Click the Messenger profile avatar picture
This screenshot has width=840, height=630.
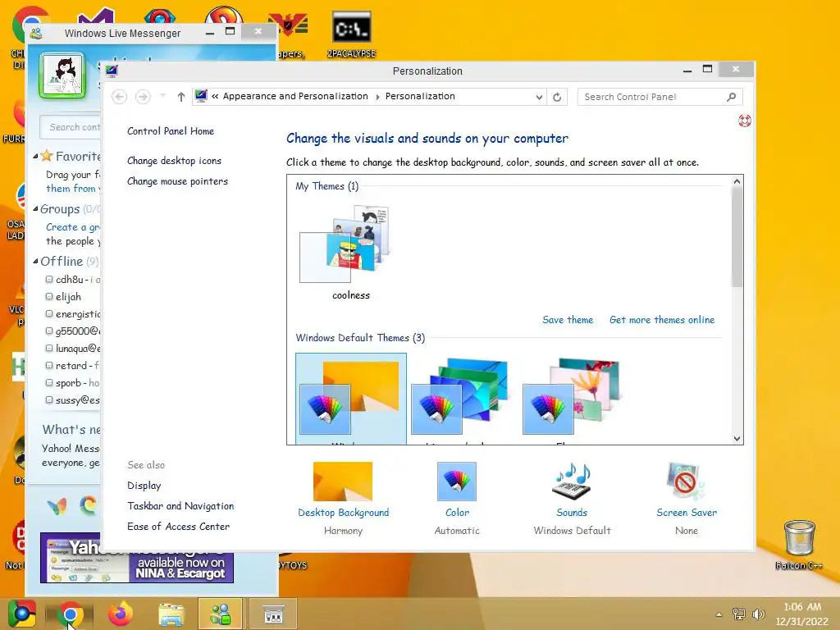point(62,75)
